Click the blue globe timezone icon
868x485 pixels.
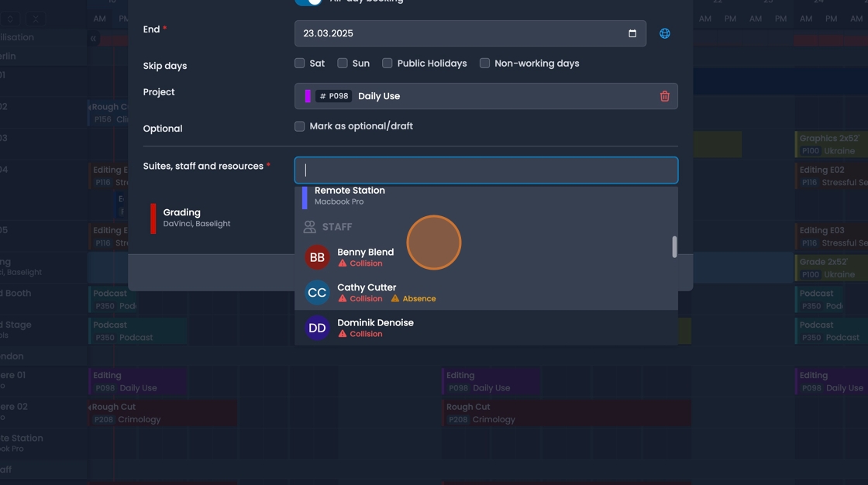click(664, 33)
